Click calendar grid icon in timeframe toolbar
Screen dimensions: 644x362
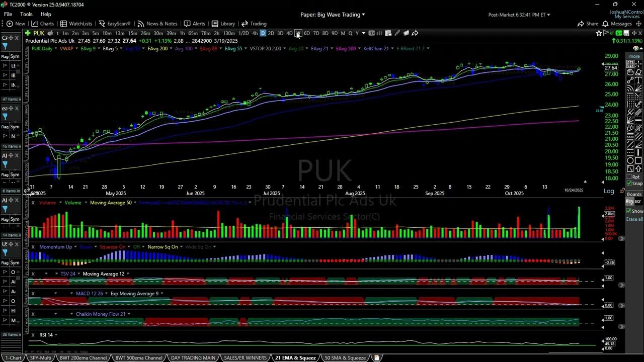388,33
